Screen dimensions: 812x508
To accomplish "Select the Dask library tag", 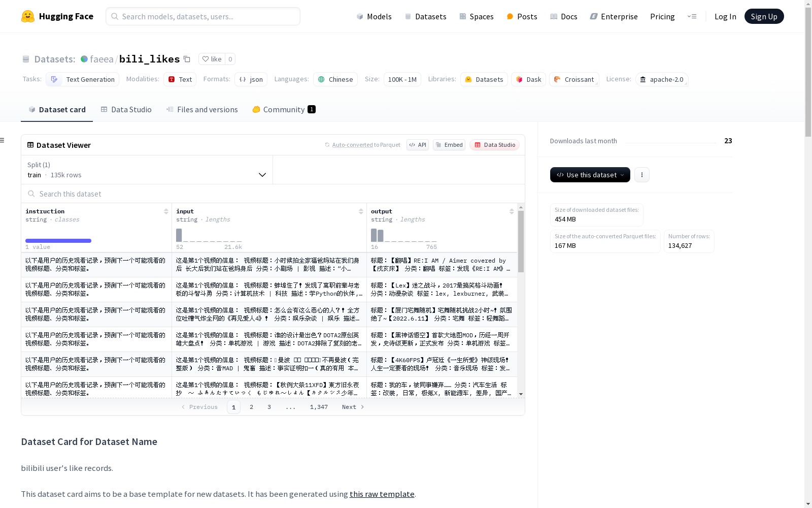I will pyautogui.click(x=528, y=79).
